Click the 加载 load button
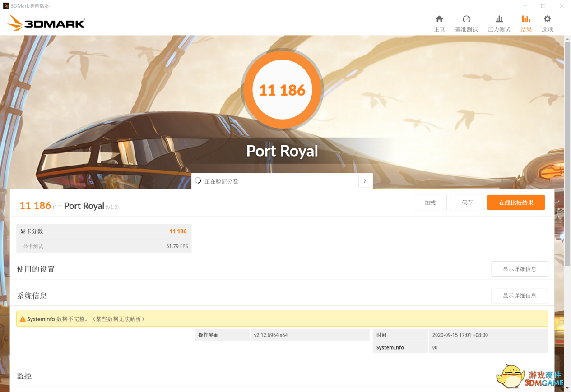The height and width of the screenshot is (392, 571). point(430,203)
